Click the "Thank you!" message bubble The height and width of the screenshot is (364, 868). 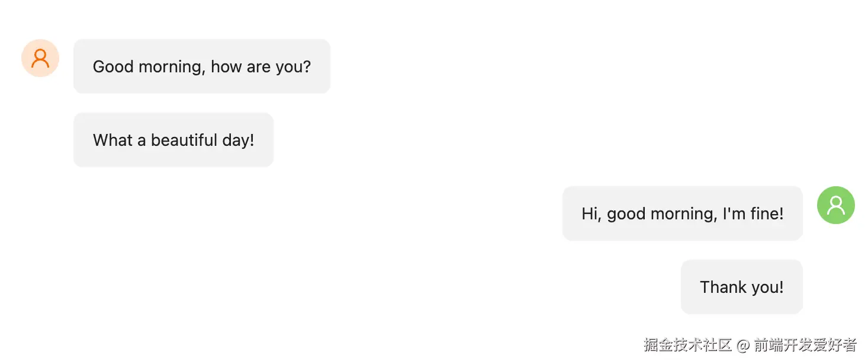click(x=741, y=287)
